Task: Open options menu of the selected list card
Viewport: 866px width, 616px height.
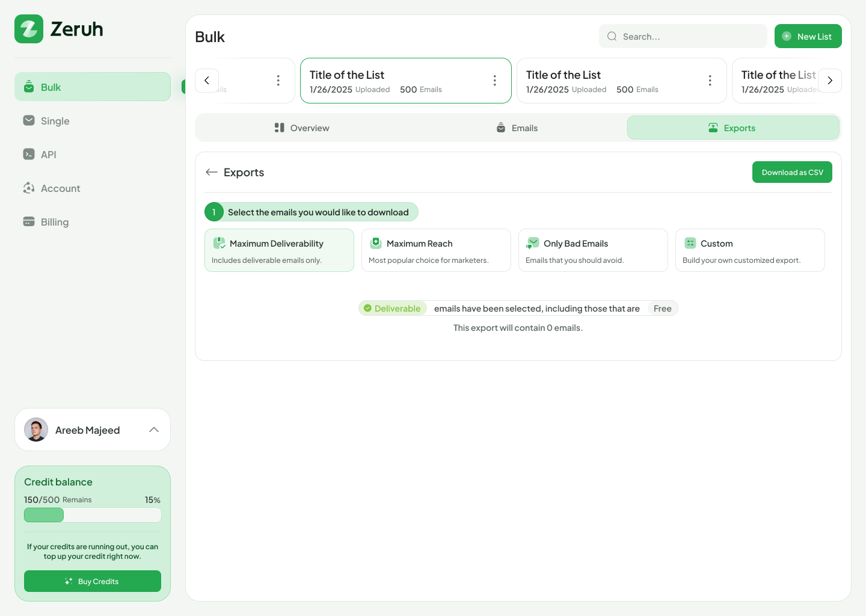Action: [x=494, y=81]
